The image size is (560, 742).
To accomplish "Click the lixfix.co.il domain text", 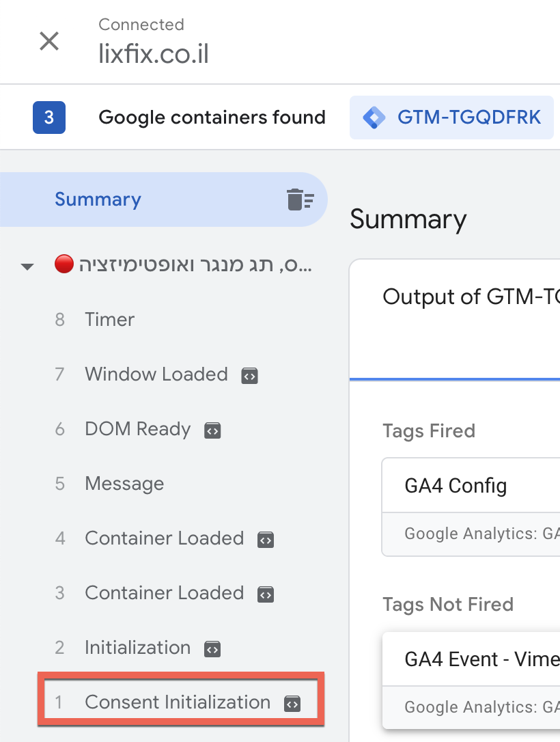I will (x=154, y=53).
